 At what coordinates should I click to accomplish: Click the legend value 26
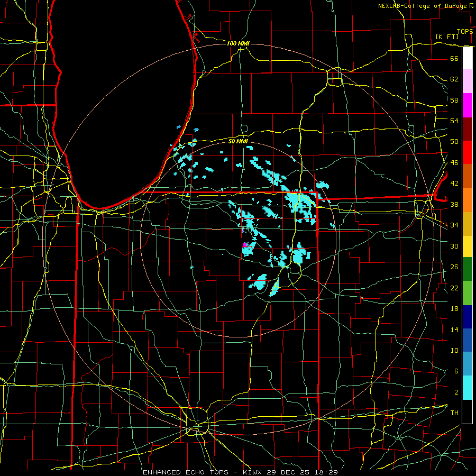454,267
